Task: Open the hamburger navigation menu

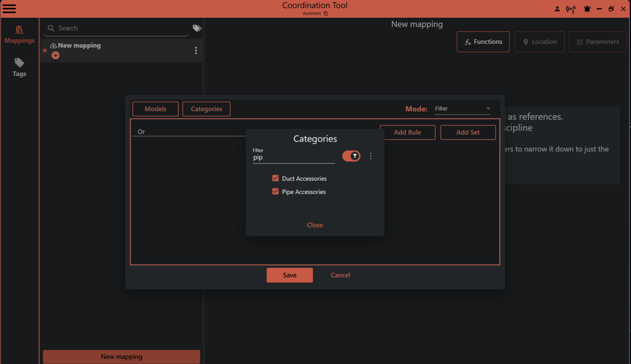Action: click(x=9, y=8)
